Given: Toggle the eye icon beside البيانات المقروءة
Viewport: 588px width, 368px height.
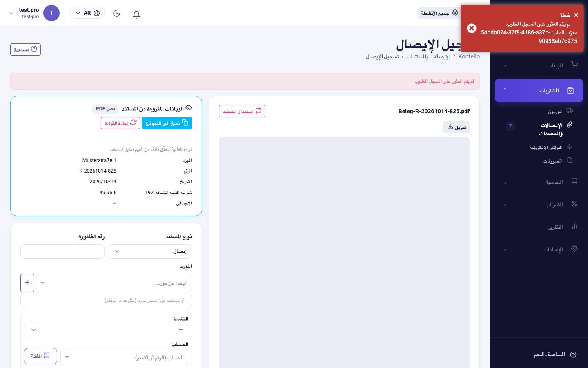Looking at the screenshot, I should click(189, 108).
